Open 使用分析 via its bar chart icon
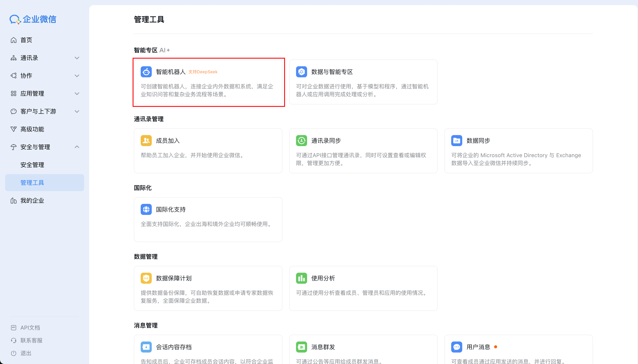Screen dimensions: 638x364 tap(302, 278)
